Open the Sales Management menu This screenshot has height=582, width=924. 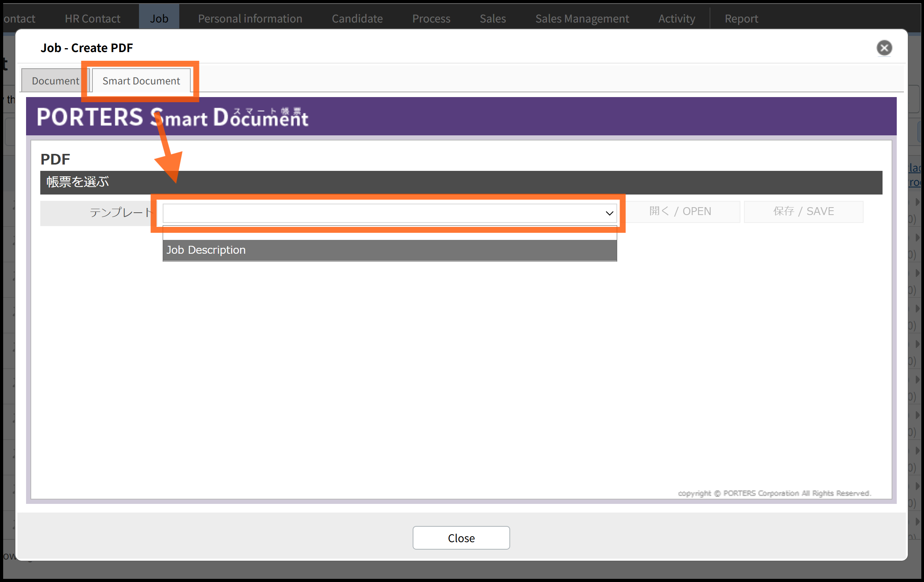click(x=582, y=19)
